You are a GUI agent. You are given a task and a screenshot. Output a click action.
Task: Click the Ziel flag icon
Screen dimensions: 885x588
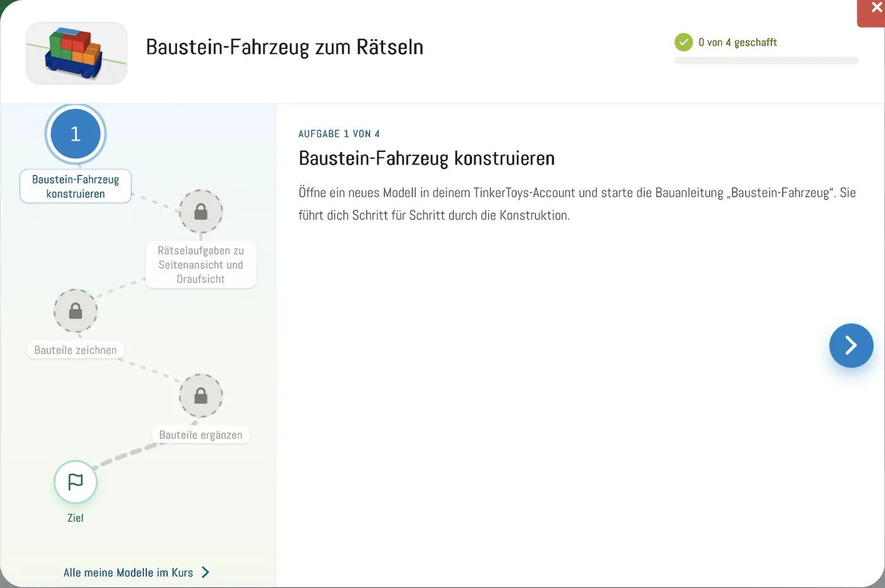75,482
